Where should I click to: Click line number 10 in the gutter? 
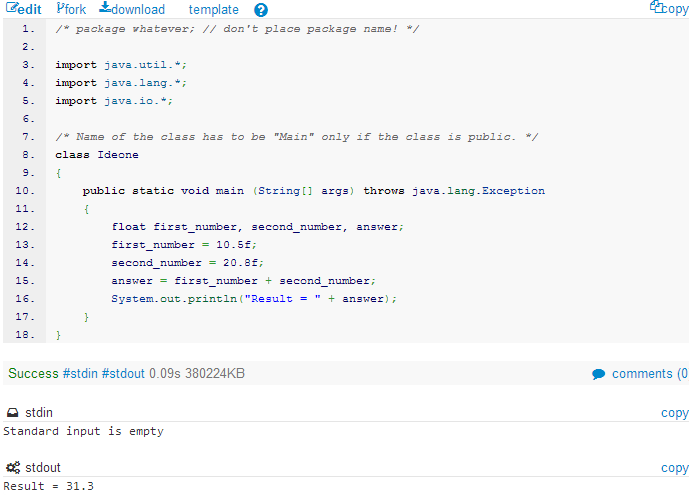(25, 191)
